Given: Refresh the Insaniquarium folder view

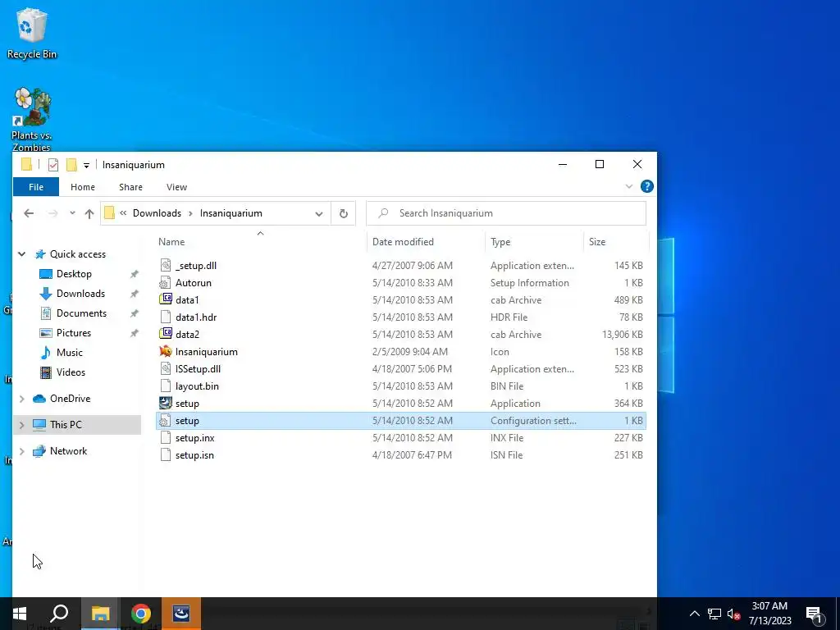Looking at the screenshot, I should pyautogui.click(x=344, y=214).
